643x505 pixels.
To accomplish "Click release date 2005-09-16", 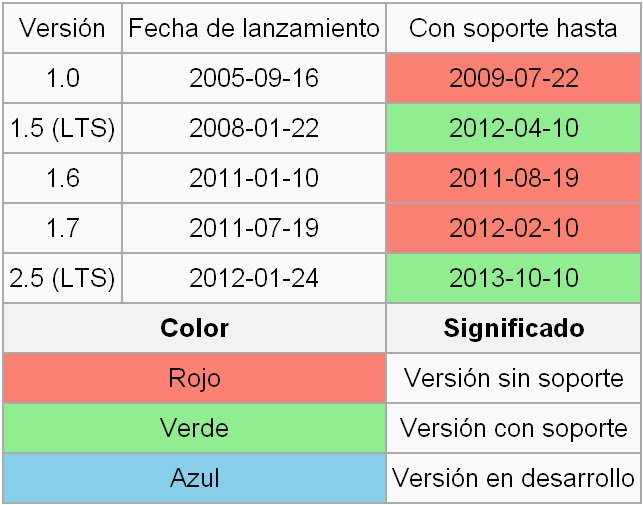I will coord(254,78).
